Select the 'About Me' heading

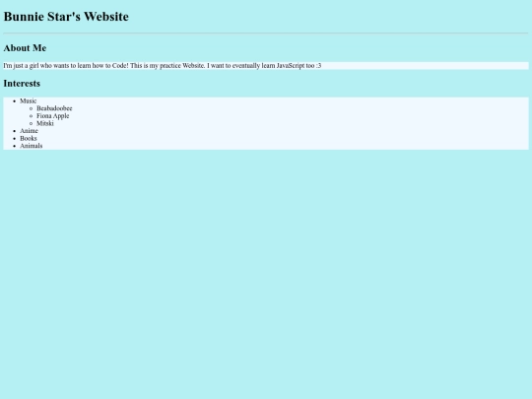pyautogui.click(x=25, y=48)
